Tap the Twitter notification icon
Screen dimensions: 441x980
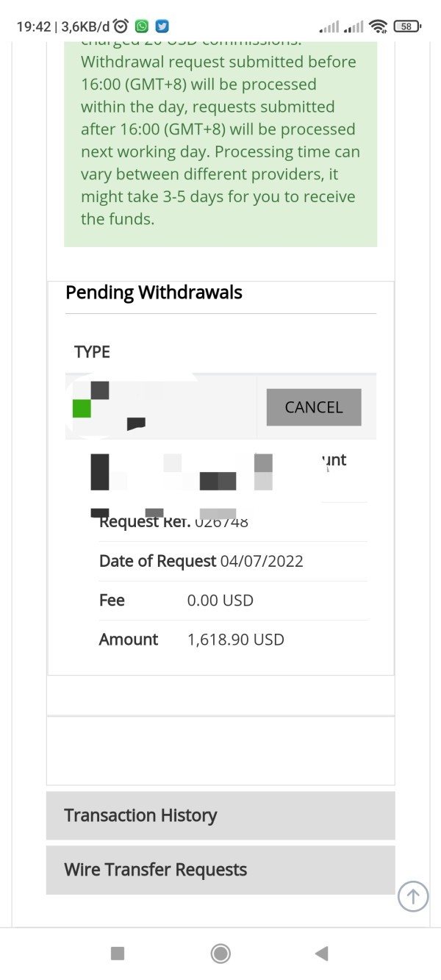click(162, 26)
